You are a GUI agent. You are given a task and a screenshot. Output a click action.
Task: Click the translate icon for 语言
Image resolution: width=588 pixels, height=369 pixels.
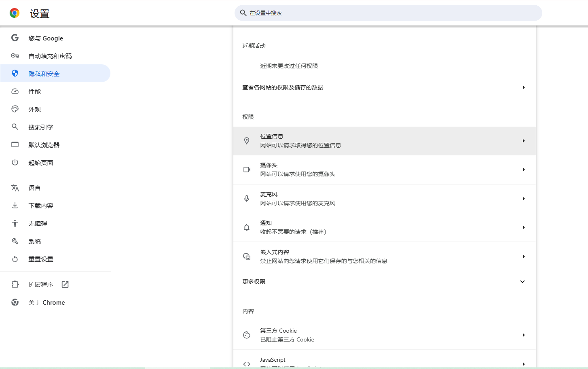15,188
